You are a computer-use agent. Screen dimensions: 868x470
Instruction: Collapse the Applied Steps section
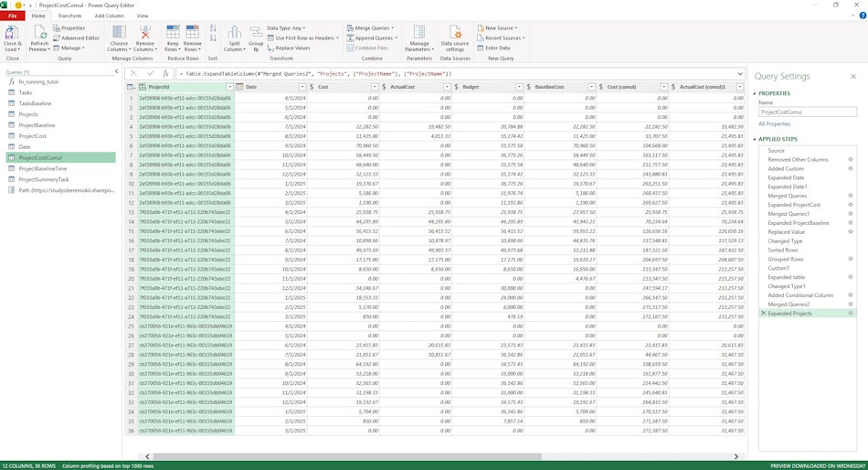pos(755,139)
